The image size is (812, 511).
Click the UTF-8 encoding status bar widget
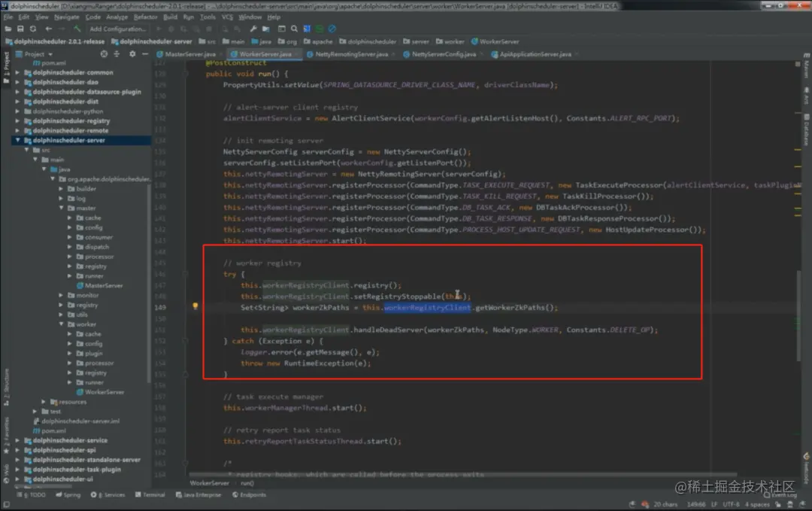(732, 504)
